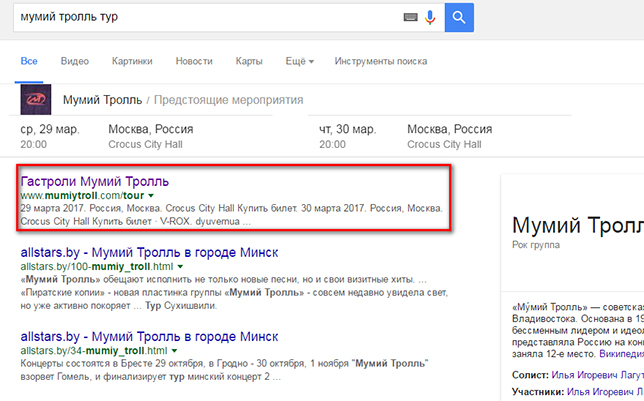
Task: Click 'Предстоящие мероприятия' heading text
Action: (x=228, y=100)
